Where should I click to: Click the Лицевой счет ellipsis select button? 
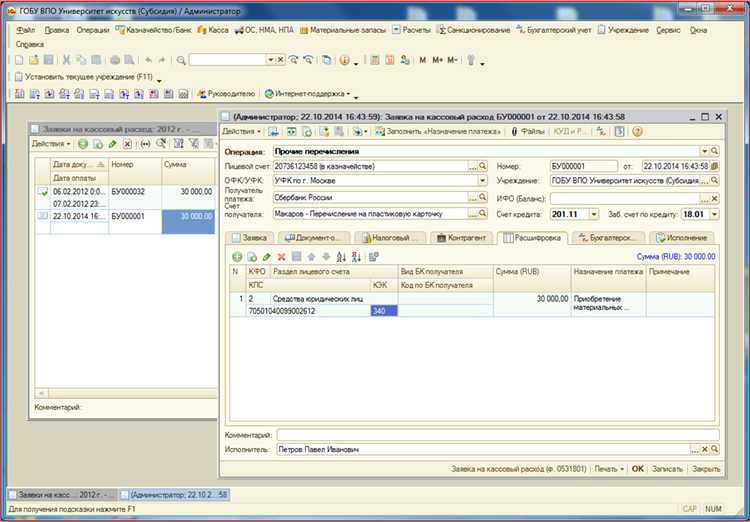click(473, 166)
